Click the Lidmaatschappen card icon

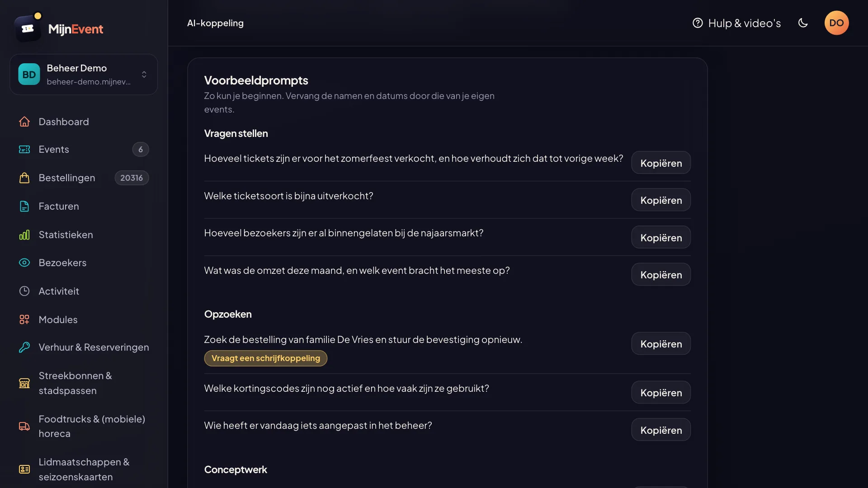(x=24, y=469)
